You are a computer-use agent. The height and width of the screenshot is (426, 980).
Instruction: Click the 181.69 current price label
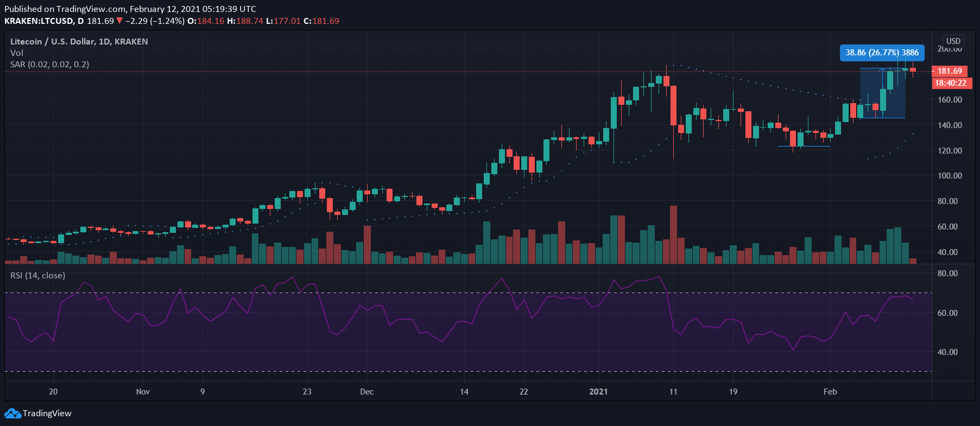tap(950, 71)
